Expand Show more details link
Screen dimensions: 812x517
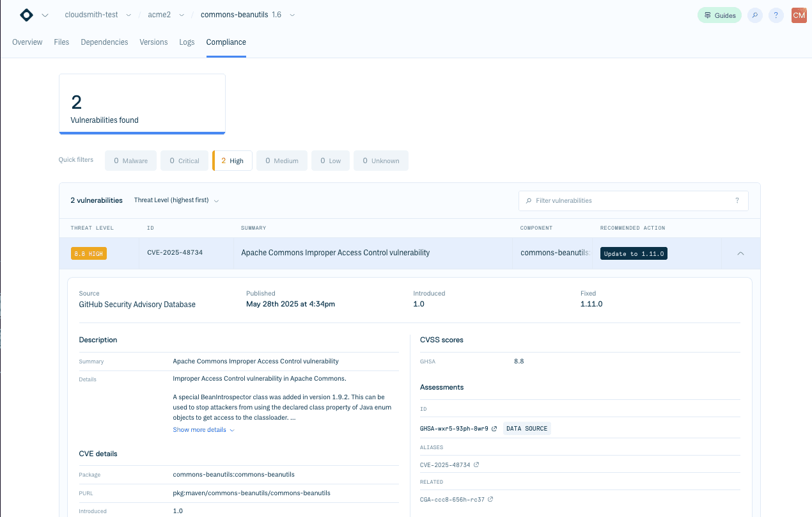203,430
